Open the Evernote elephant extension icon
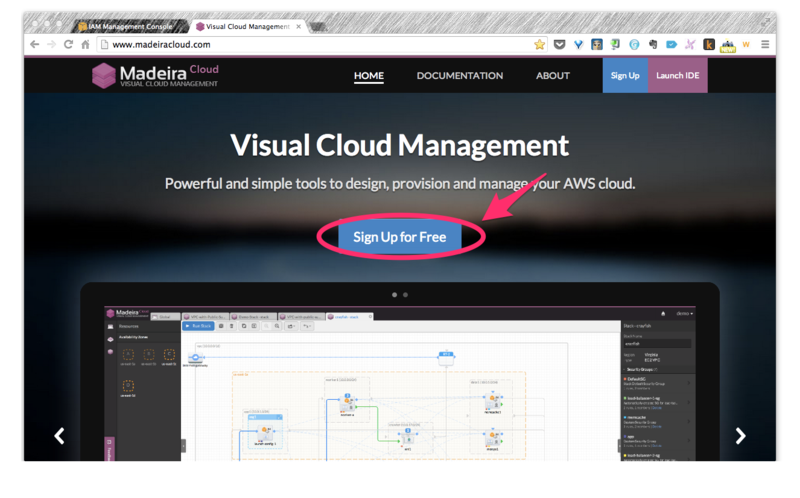Viewport: 800px width, 498px height. [x=653, y=44]
